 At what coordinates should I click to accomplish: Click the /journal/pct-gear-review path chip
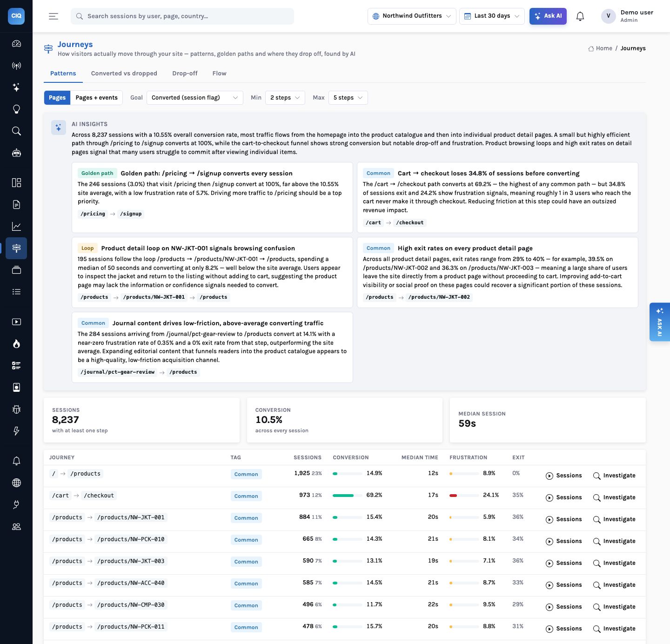118,372
